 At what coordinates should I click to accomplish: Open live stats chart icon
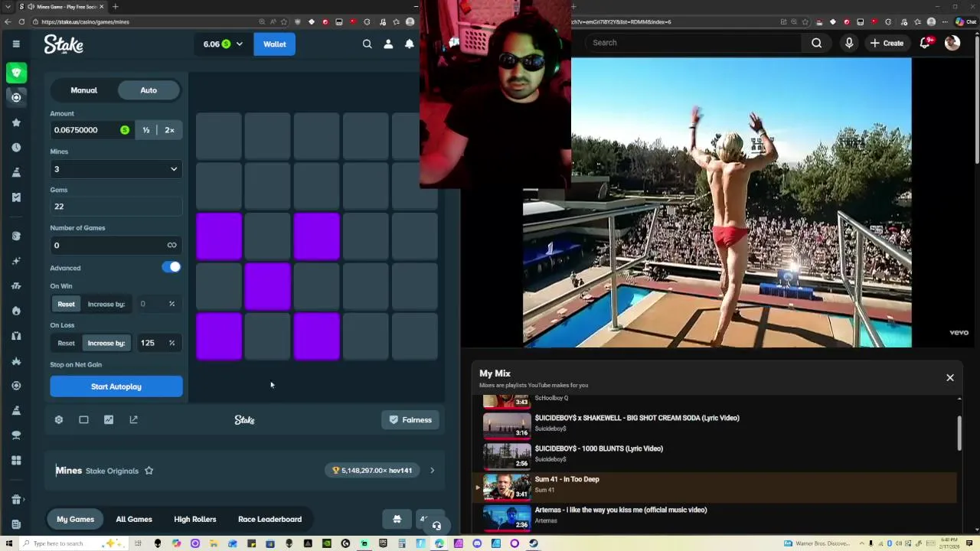tap(109, 420)
